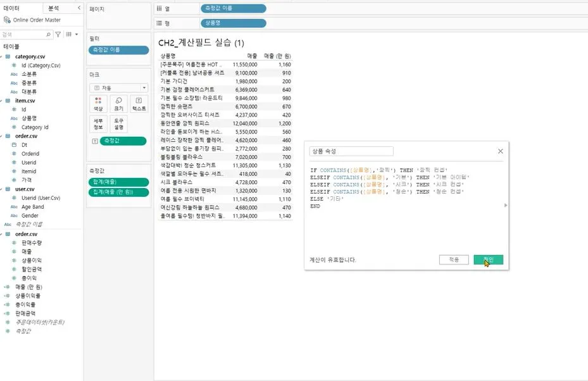Select the Id (Category.Csv) field

coord(41,65)
